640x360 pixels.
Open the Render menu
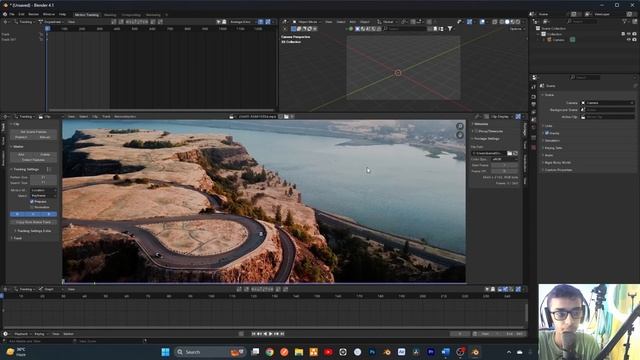click(x=33, y=14)
